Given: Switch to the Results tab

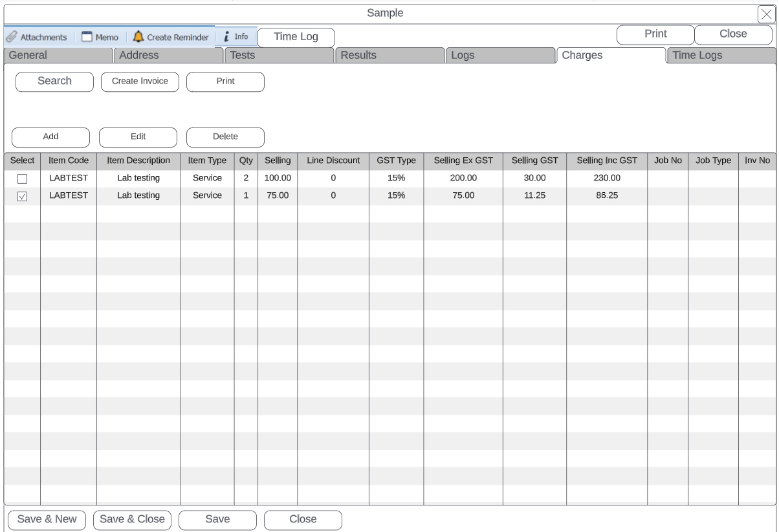Looking at the screenshot, I should coord(389,56).
